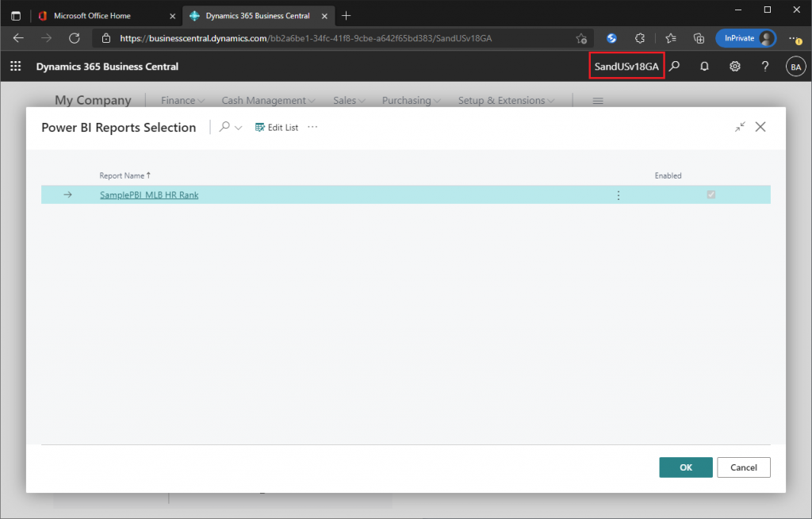Add this page to favorites star
This screenshot has height=519, width=812.
581,38
